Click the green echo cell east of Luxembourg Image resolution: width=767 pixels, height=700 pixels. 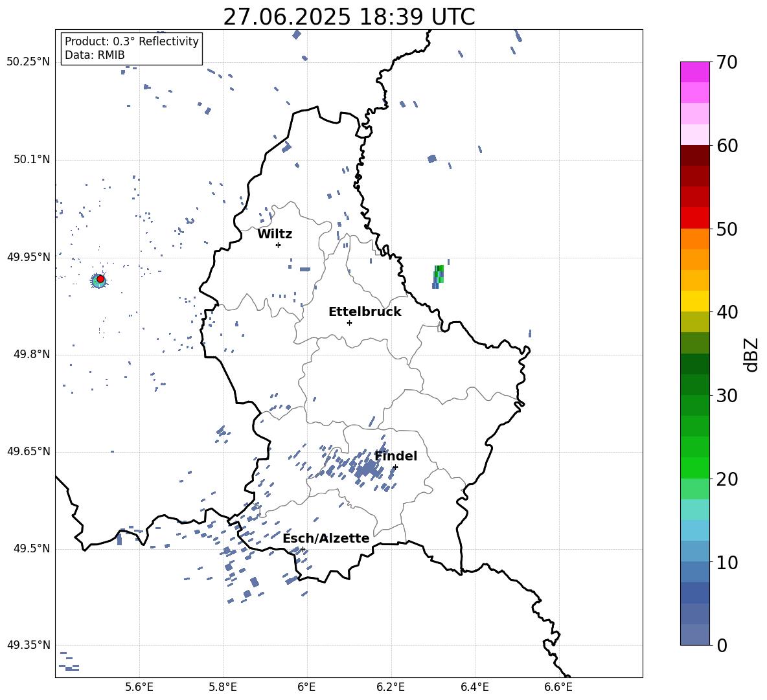tap(439, 277)
